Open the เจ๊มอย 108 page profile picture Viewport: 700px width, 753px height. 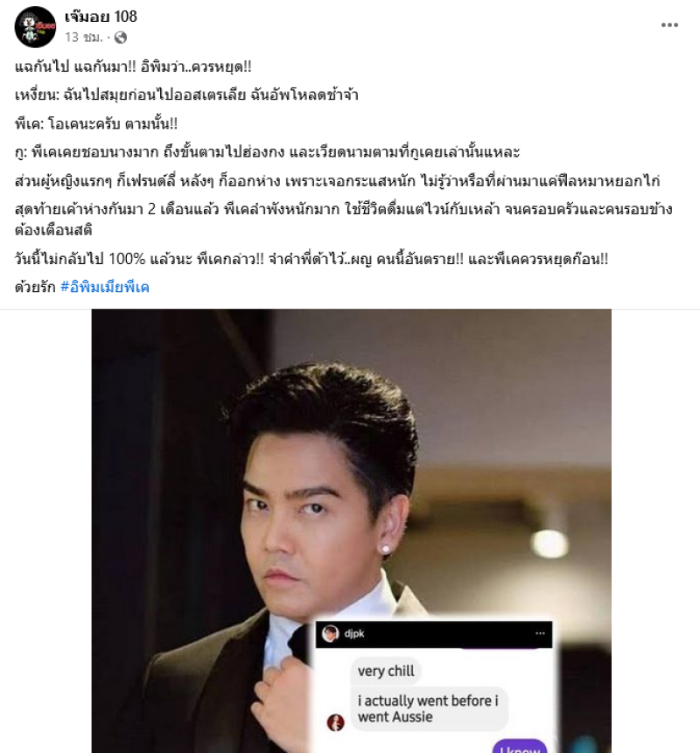(35, 27)
